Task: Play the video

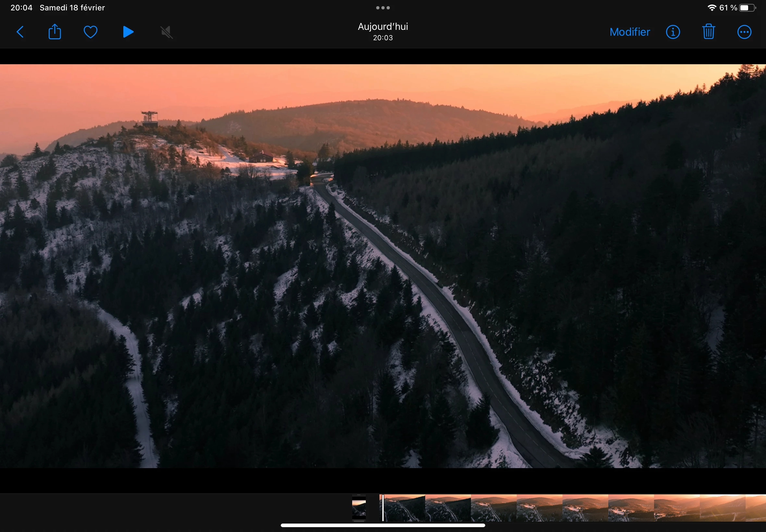Action: click(128, 32)
